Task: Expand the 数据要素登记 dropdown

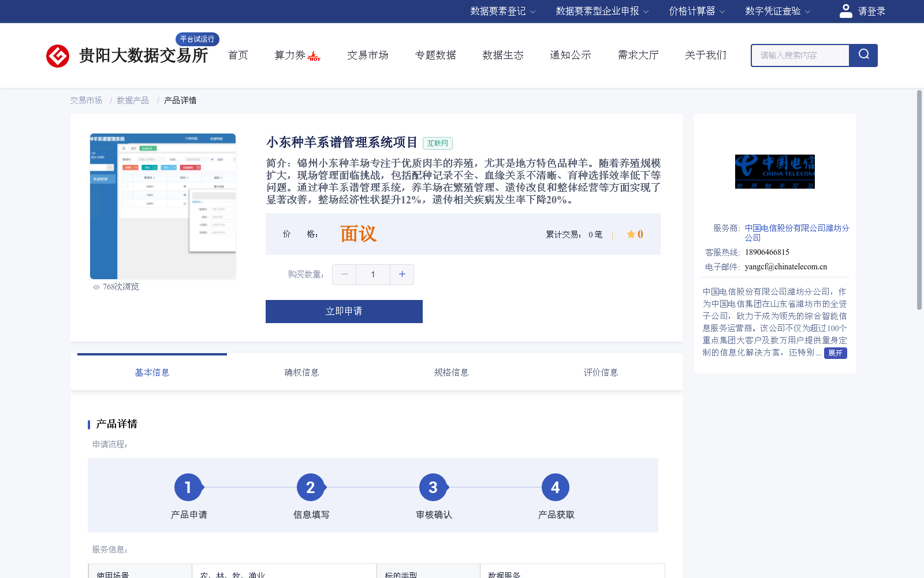Action: click(x=502, y=11)
